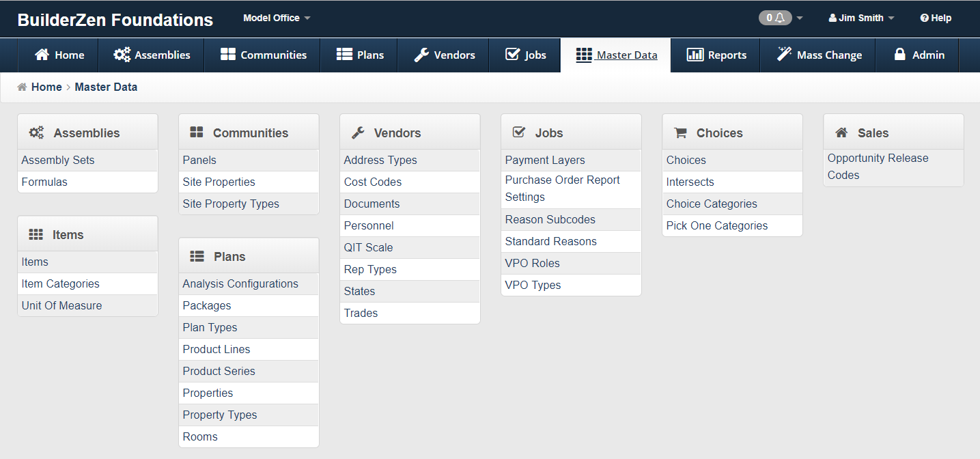Go to the Jobs navigation tab
This screenshot has width=980, height=459.
tap(525, 55)
